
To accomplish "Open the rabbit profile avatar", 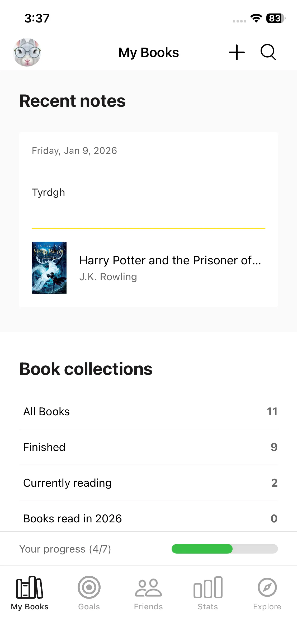I will point(27,52).
